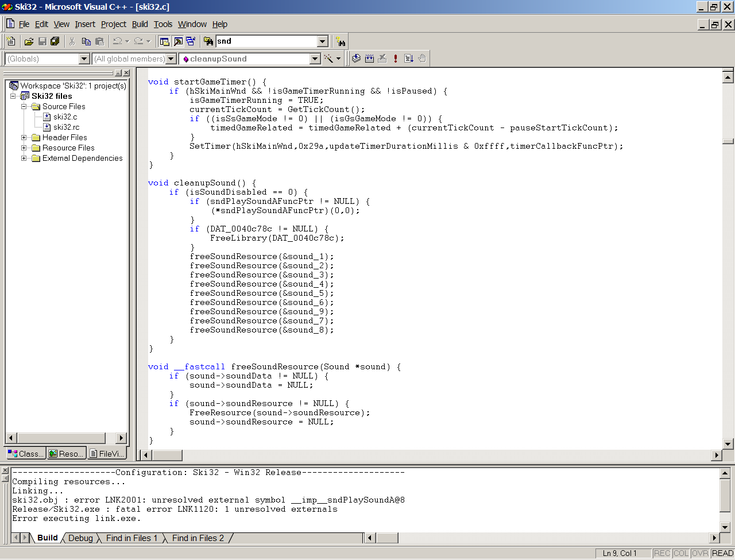Viewport: 735px width, 560px height.
Task: Compile the file with Compile icon
Action: tap(356, 59)
